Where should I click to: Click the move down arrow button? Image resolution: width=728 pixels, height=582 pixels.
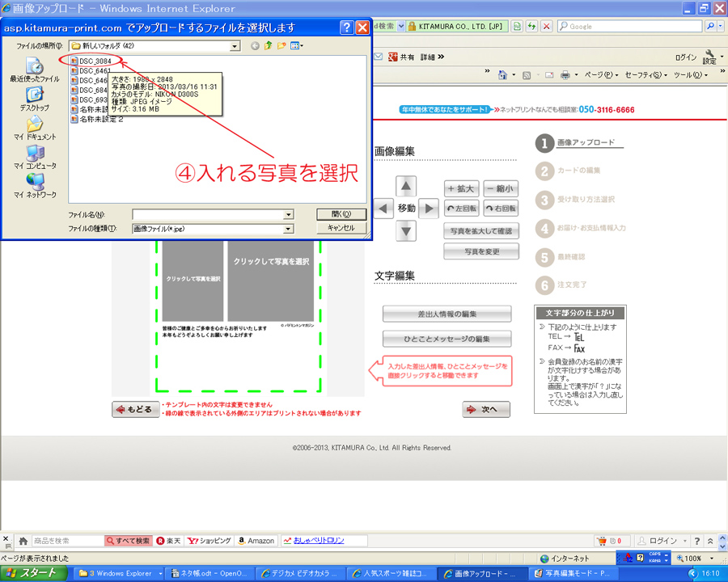407,231
